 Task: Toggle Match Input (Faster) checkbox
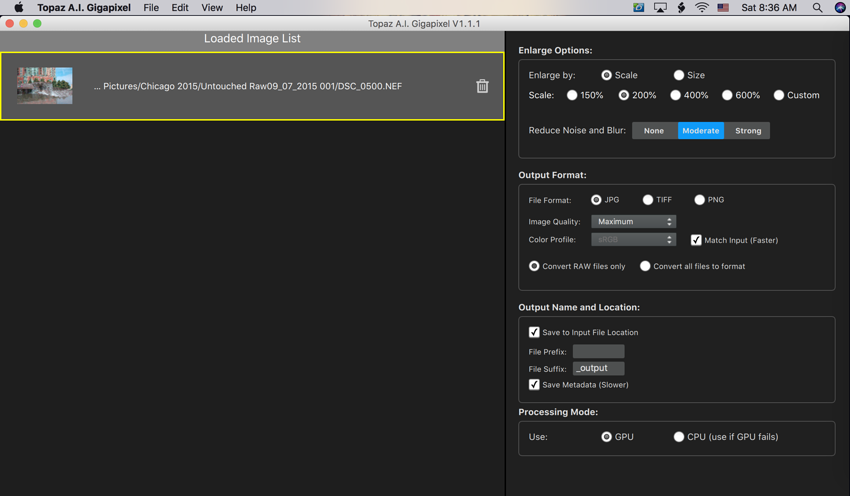(696, 240)
